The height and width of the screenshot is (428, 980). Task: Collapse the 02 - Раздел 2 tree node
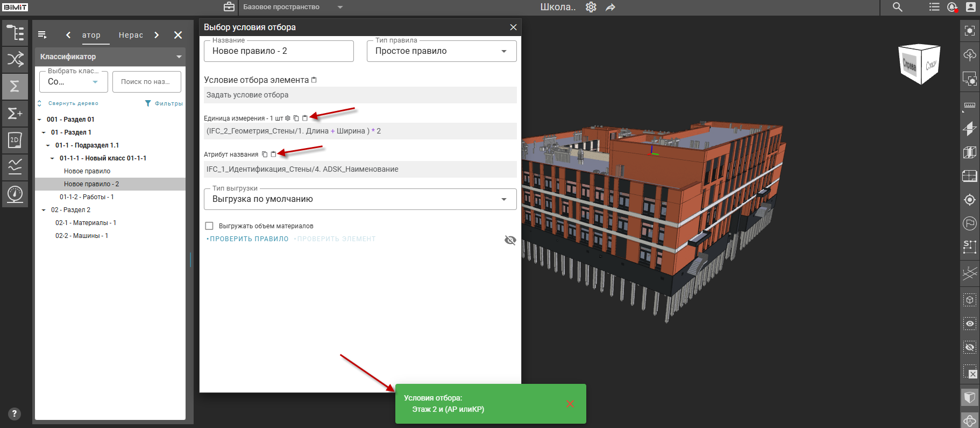[x=44, y=210]
